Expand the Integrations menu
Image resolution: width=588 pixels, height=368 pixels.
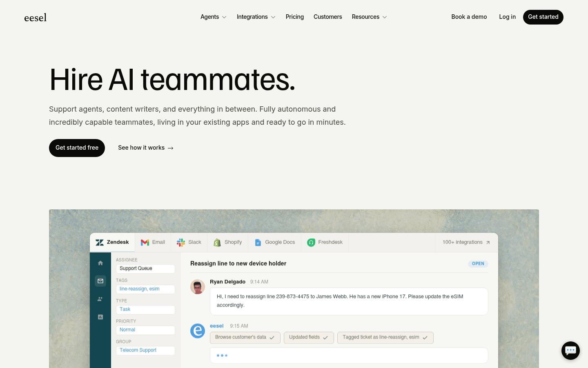(x=256, y=17)
